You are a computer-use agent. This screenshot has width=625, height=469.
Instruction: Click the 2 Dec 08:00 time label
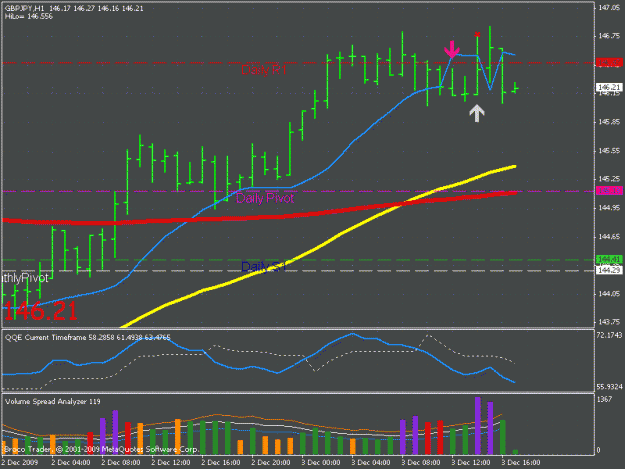pyautogui.click(x=120, y=463)
